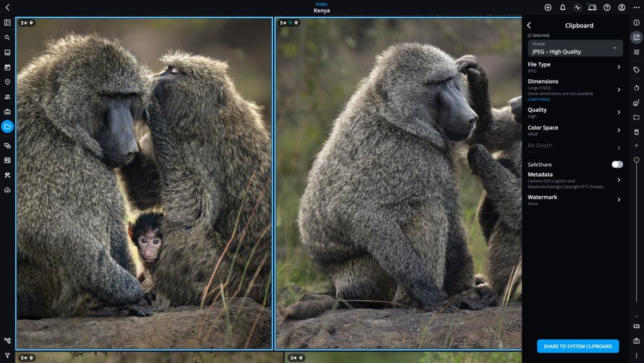644x363 pixels.
Task: Open the speedometer gauge icon
Action: coord(7,190)
